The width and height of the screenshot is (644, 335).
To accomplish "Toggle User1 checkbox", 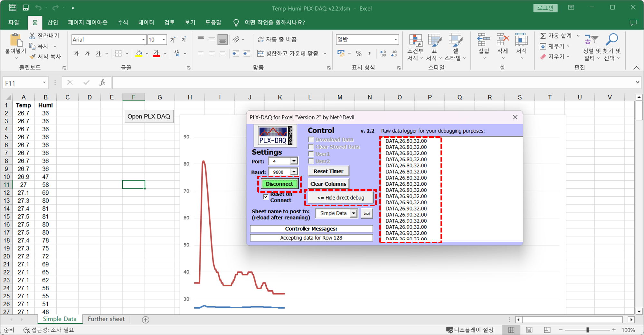I will (311, 154).
